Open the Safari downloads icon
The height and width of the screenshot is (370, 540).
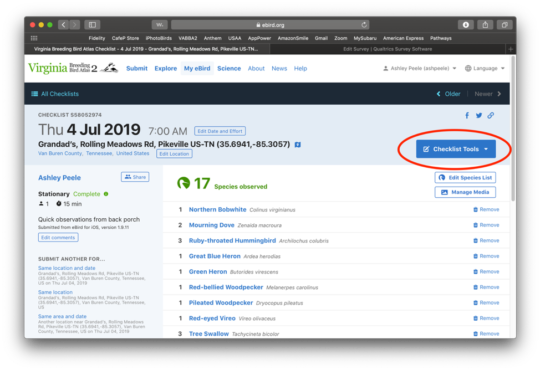coord(466,25)
